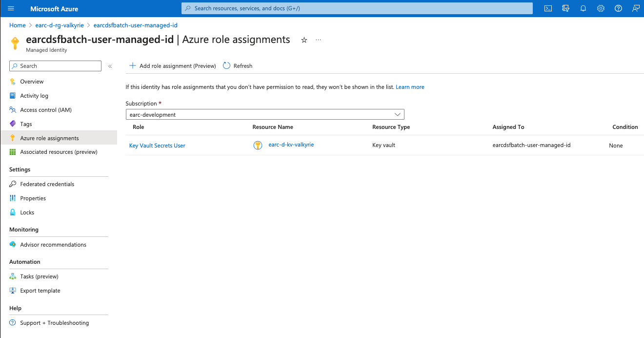Click the Assigned To column header
This screenshot has width=644, height=338.
(508, 127)
